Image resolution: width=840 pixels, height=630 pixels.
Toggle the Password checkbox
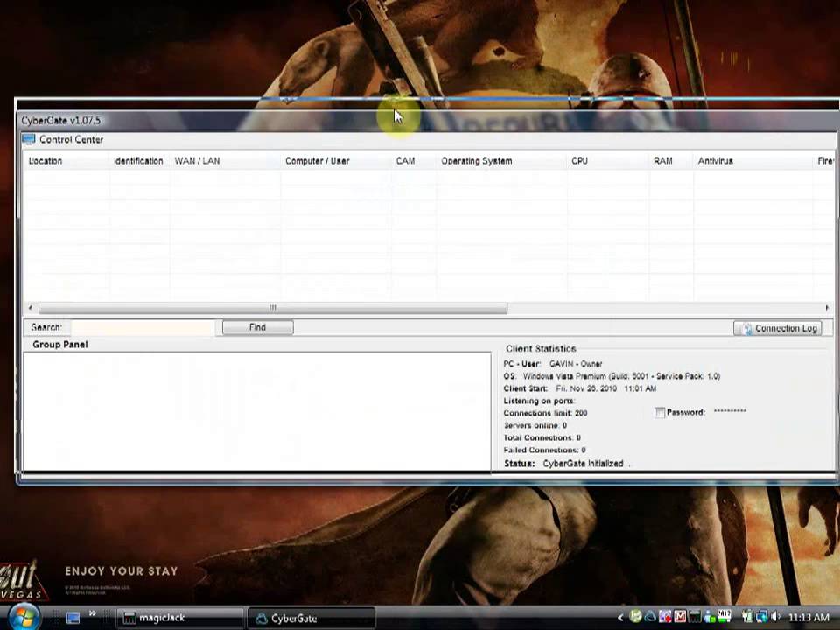(660, 412)
